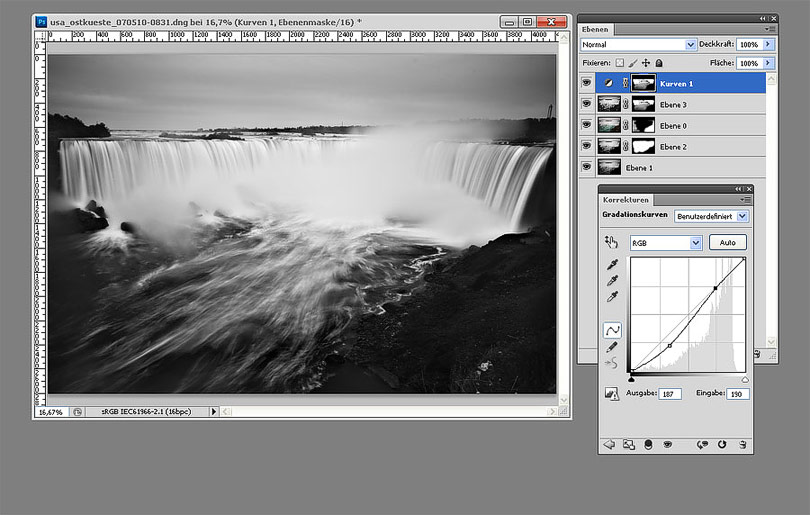
Task: Click mask link icon on Ebene 3
Action: click(626, 104)
